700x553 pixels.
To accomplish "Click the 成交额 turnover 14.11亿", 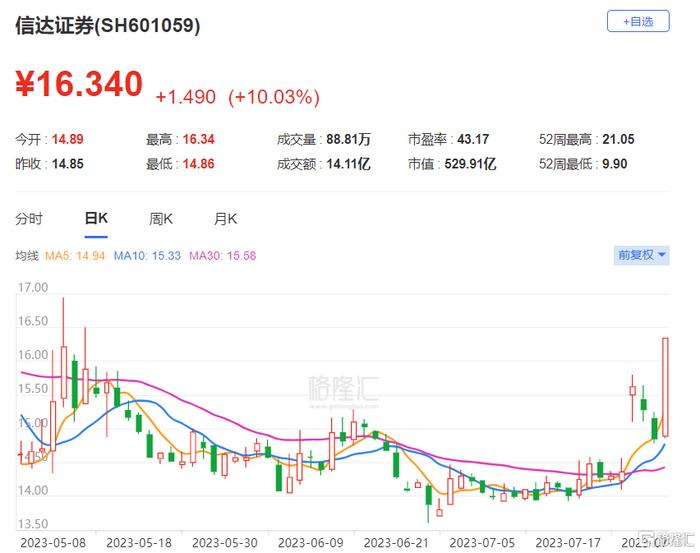I will pos(348,164).
